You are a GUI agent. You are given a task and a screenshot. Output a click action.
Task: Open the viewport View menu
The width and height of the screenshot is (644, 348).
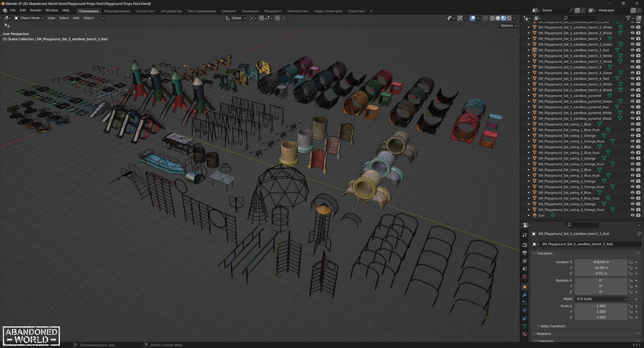pos(51,18)
